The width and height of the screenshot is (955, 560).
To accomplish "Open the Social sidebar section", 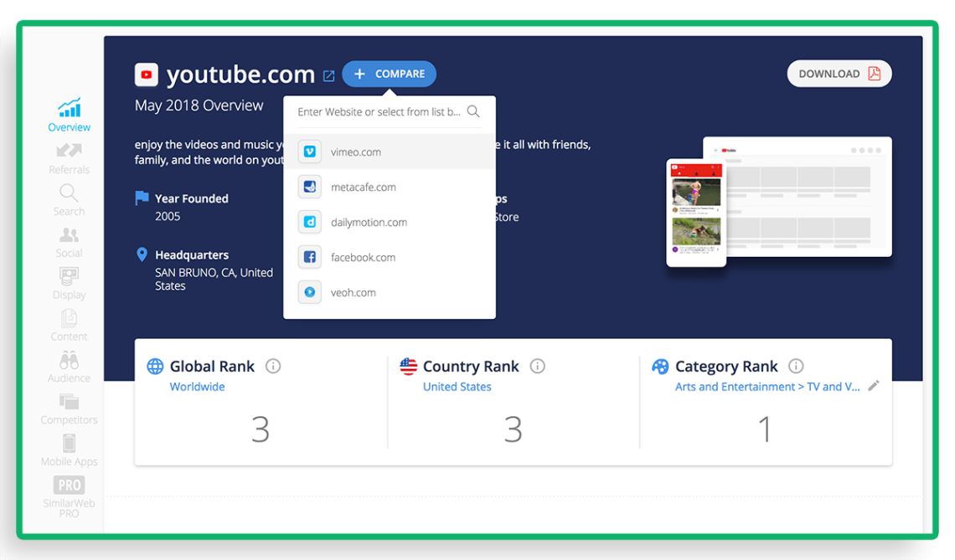I will [x=69, y=242].
